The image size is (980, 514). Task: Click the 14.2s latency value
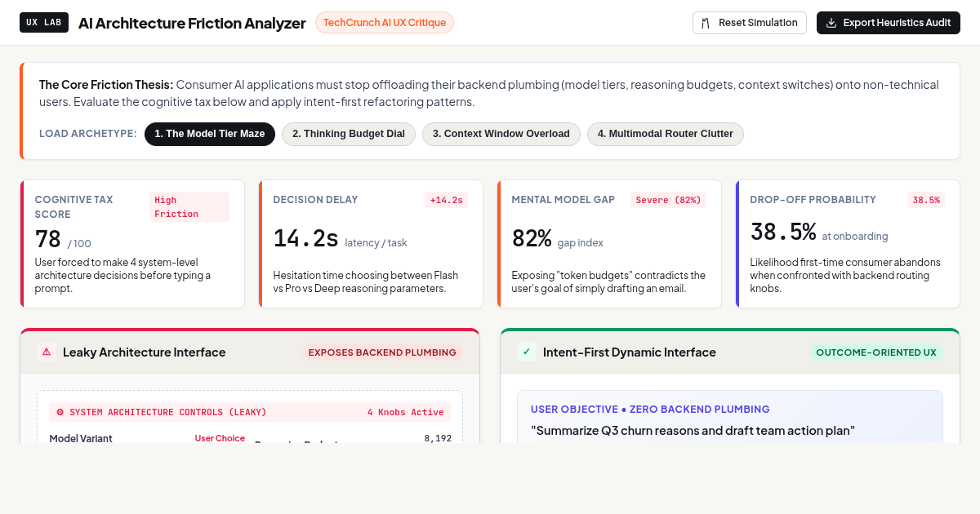tap(305, 238)
